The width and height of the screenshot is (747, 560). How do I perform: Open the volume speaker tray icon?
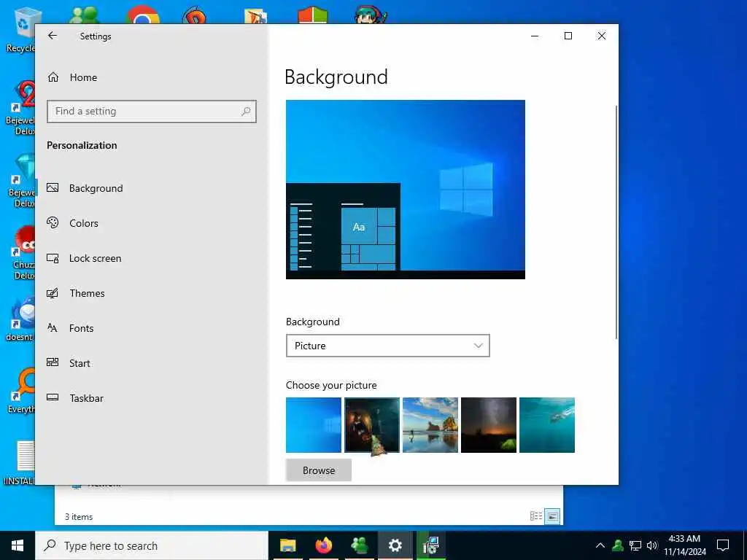(652, 545)
